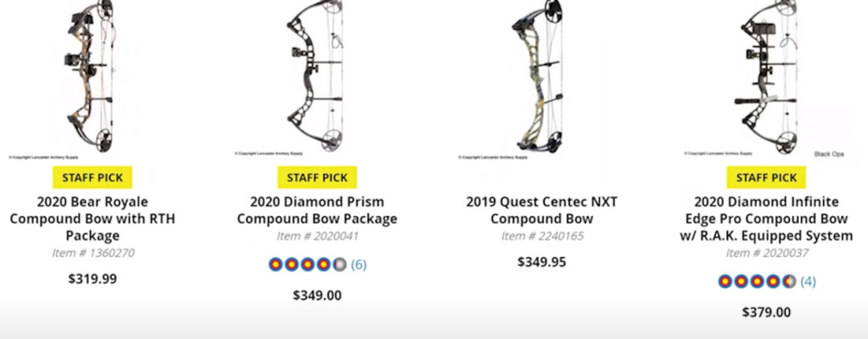Image resolution: width=868 pixels, height=339 pixels.
Task: Click the 2020 Diamond Prism bow photo
Action: point(317,79)
